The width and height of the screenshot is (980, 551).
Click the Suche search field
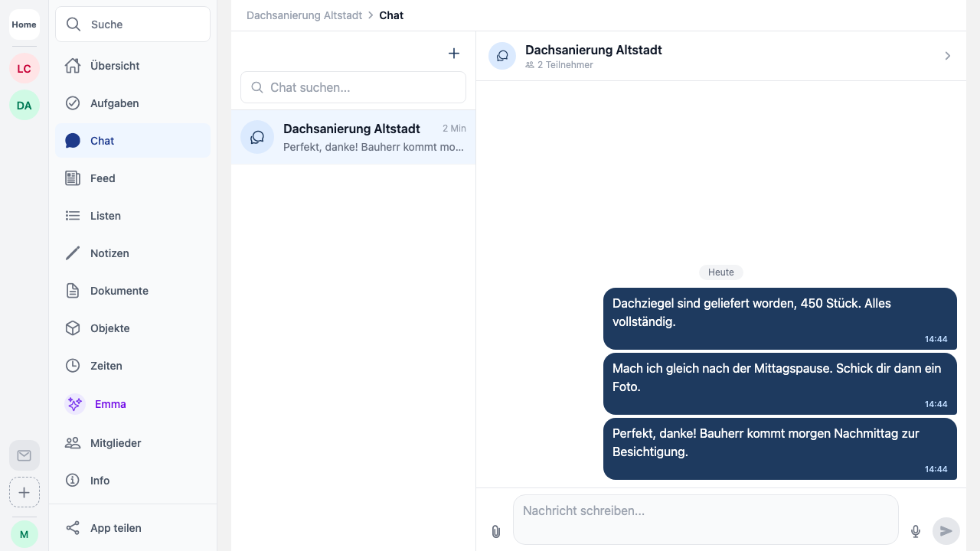point(132,24)
